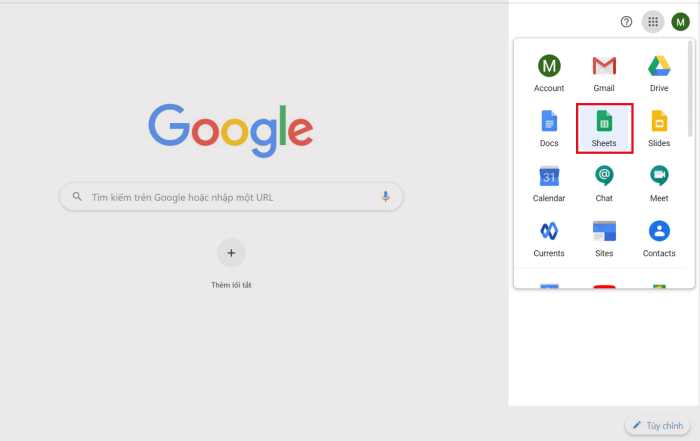Open Google Currents

(x=549, y=239)
